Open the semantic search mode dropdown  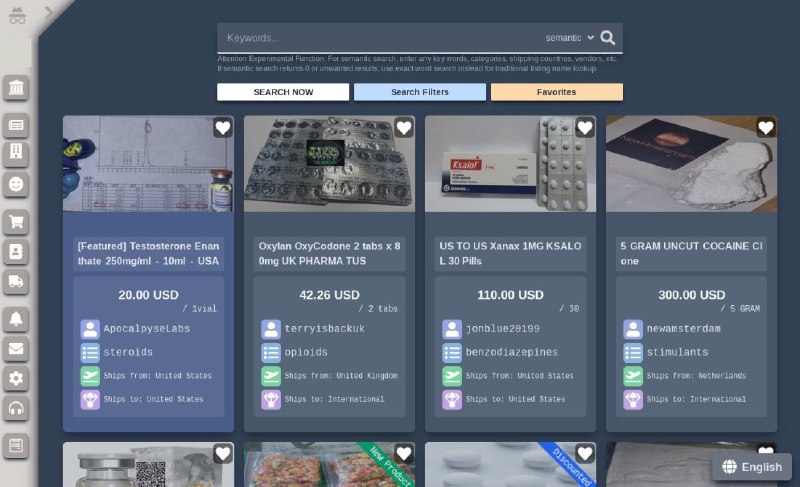click(569, 38)
